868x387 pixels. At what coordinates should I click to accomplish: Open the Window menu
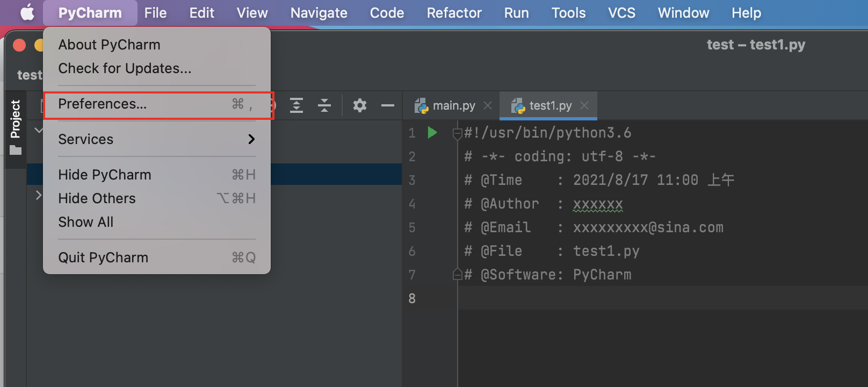(683, 13)
